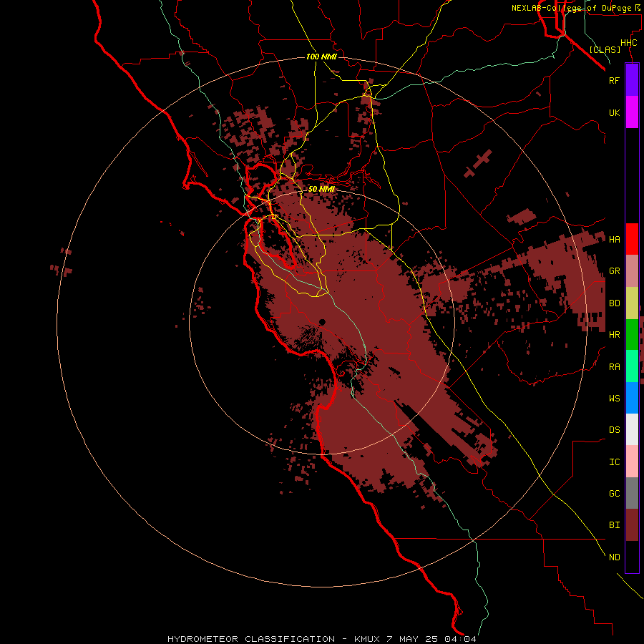Click the "KMUX" station identifier text
Viewport: 644px width, 644px height.
click(x=367, y=639)
